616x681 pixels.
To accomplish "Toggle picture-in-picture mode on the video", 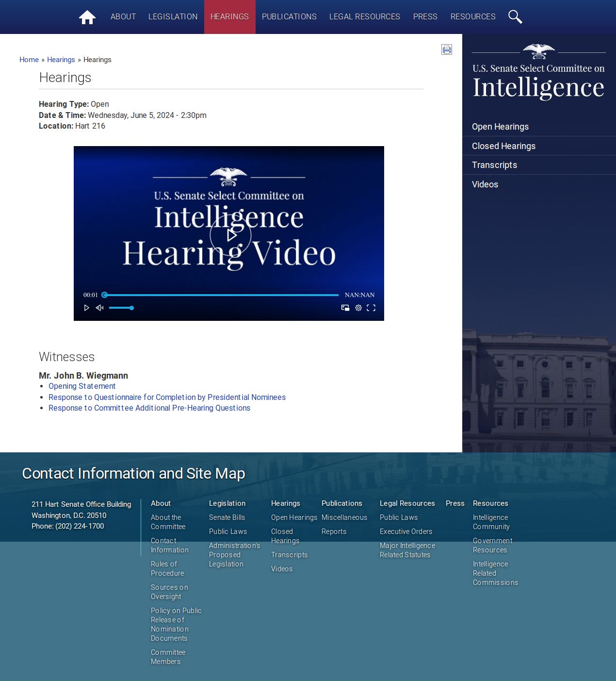I will 345,308.
